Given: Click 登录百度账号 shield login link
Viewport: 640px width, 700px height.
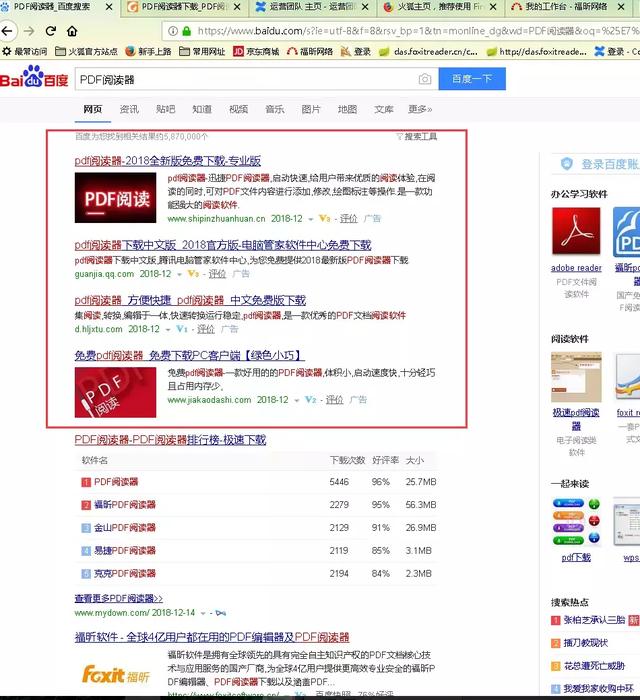Looking at the screenshot, I should pyautogui.click(x=600, y=164).
